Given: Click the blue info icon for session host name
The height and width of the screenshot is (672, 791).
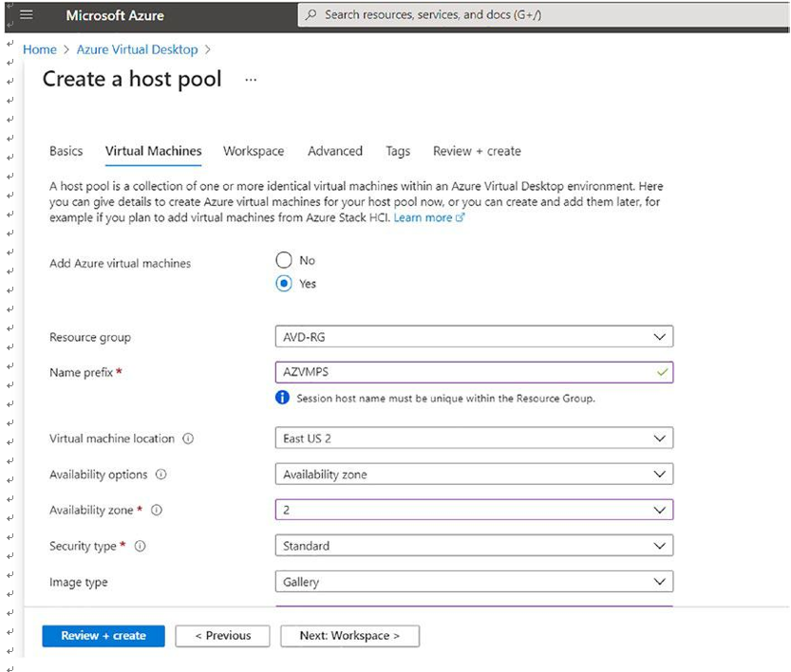Looking at the screenshot, I should pos(283,398).
